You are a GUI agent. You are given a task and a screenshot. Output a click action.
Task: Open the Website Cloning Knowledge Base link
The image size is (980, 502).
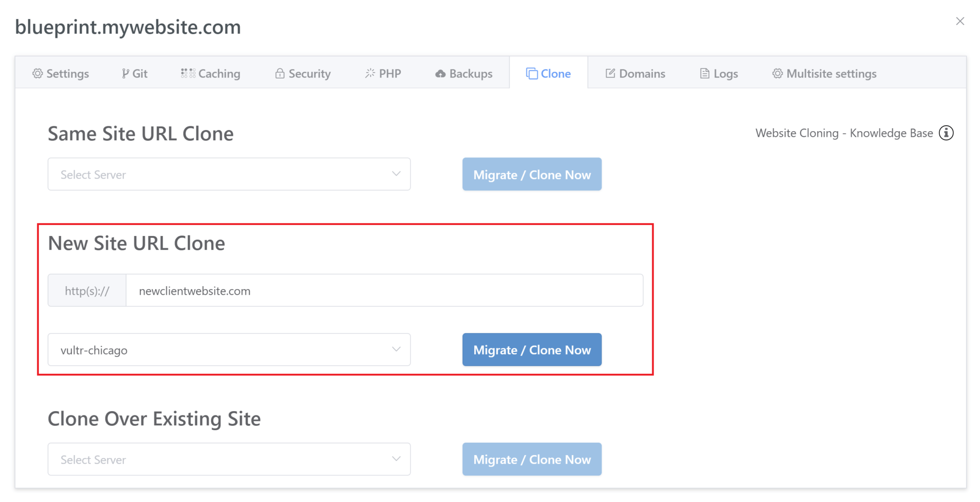coord(844,133)
